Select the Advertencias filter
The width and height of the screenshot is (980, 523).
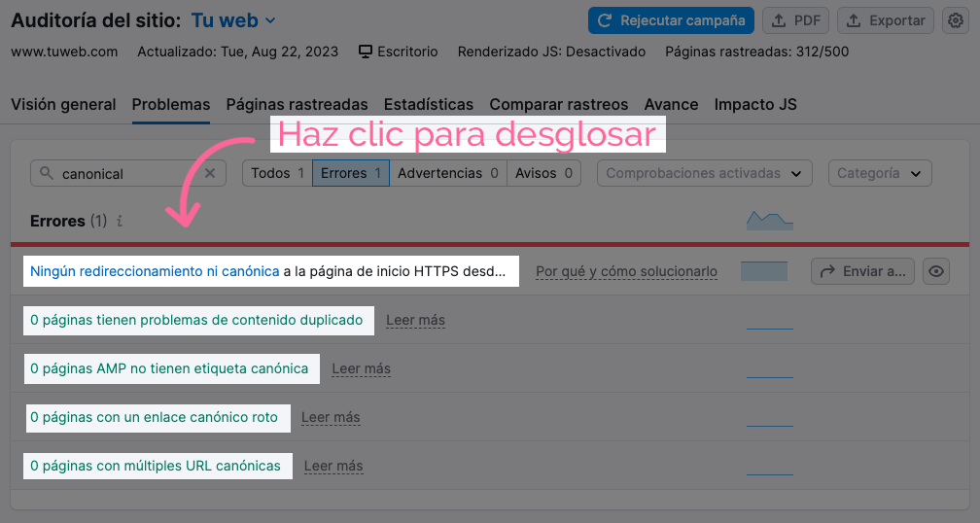click(448, 173)
